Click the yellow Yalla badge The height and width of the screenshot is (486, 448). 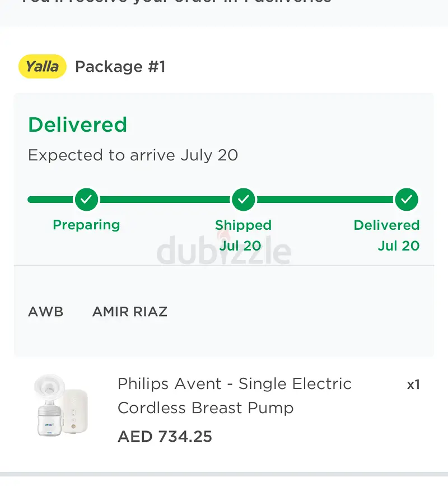[x=43, y=67]
